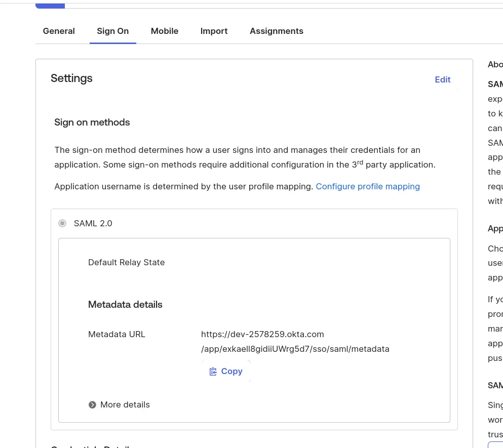This screenshot has width=503, height=448.
Task: Select the Metadata URL text
Action: (295, 341)
